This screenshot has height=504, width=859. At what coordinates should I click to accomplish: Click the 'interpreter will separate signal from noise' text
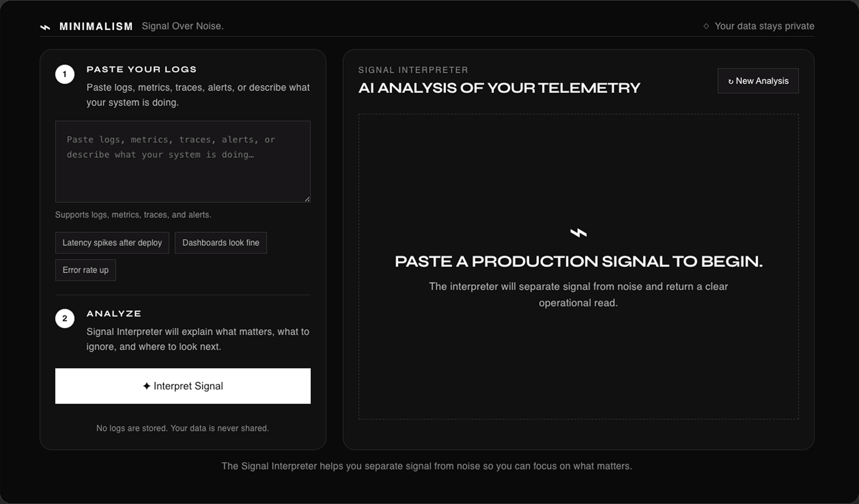point(579,295)
